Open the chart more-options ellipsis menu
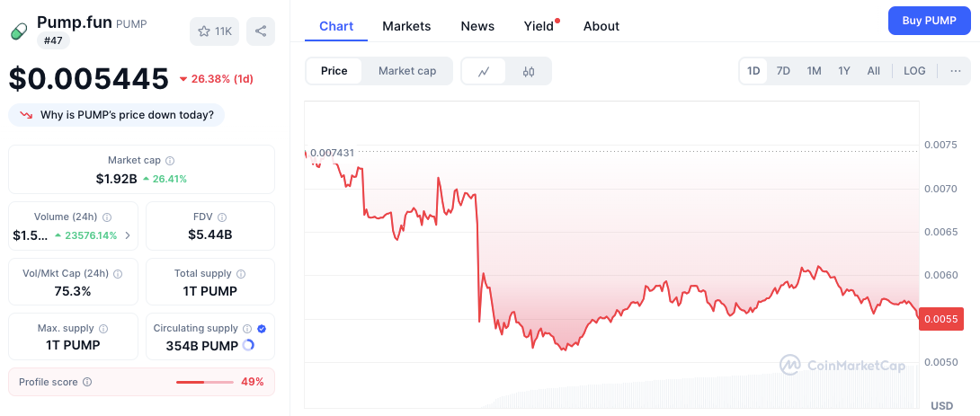980x416 pixels. pos(955,71)
